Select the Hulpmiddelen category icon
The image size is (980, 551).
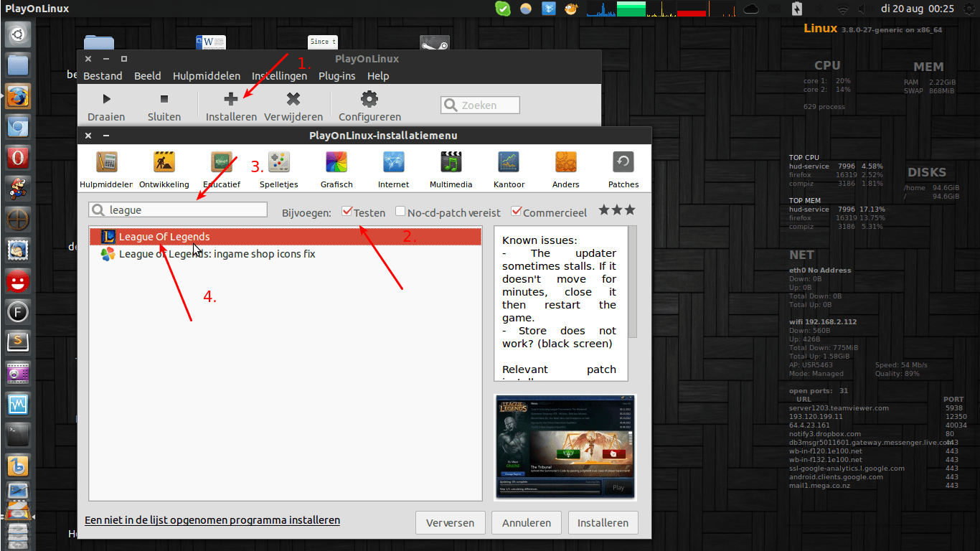[x=107, y=162]
